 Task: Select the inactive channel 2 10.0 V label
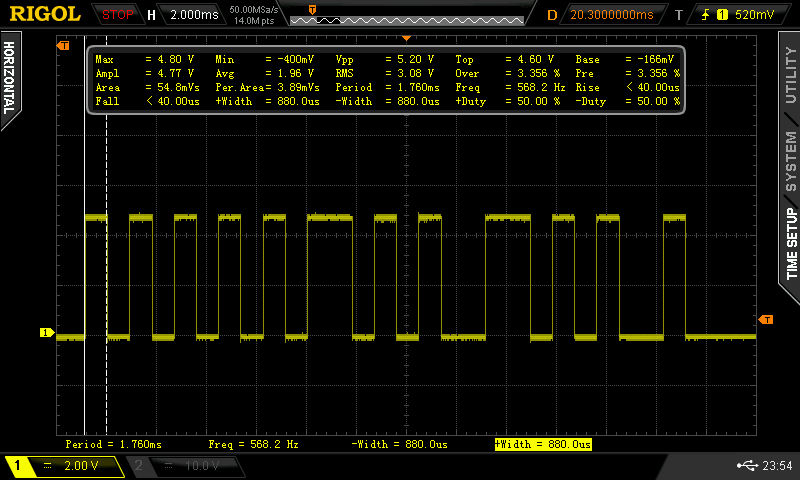point(202,465)
